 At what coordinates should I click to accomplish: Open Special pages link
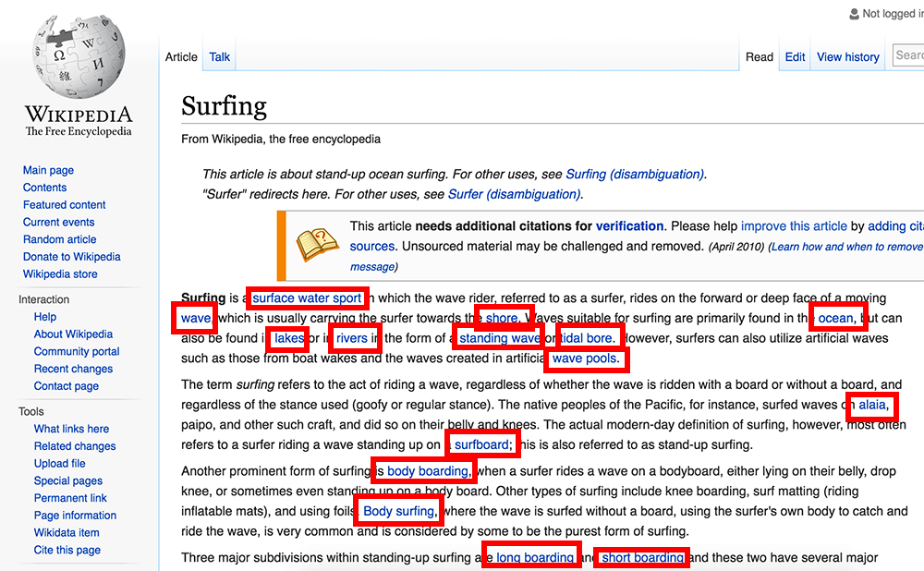click(x=67, y=480)
